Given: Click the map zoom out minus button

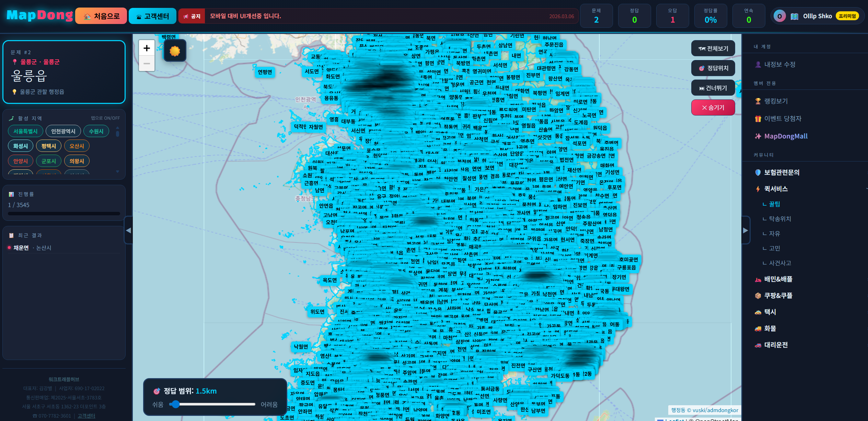Looking at the screenshot, I should coord(147,64).
